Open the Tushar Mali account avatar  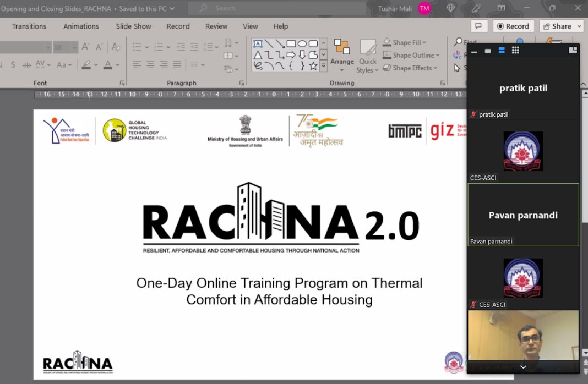[424, 8]
